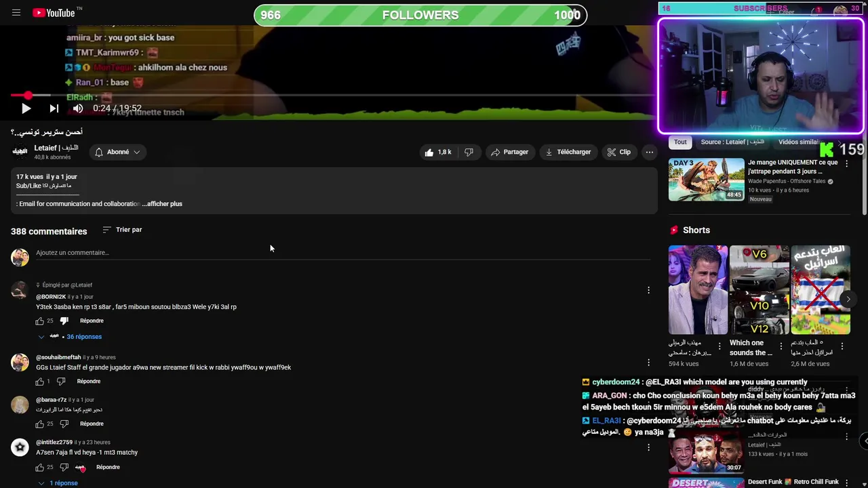Open @baraa-r7z commenter avatar
Screen dimensions: 868x488
tap(20, 405)
